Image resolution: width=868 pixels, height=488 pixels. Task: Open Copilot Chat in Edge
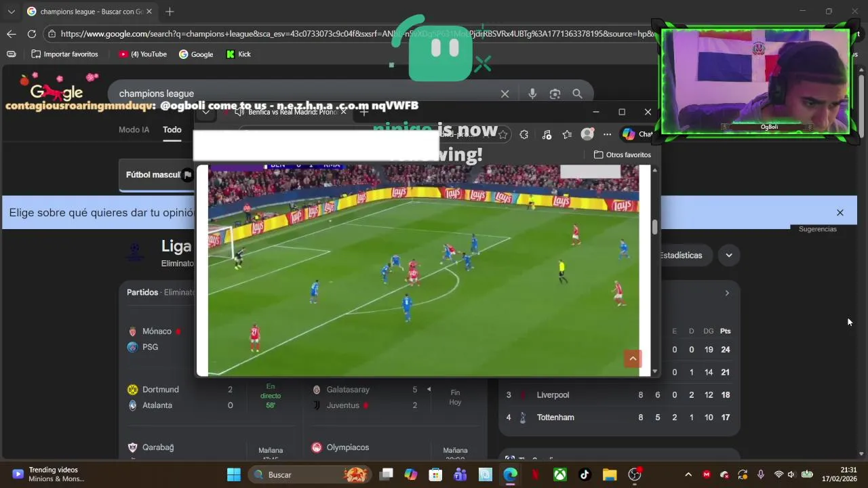637,134
